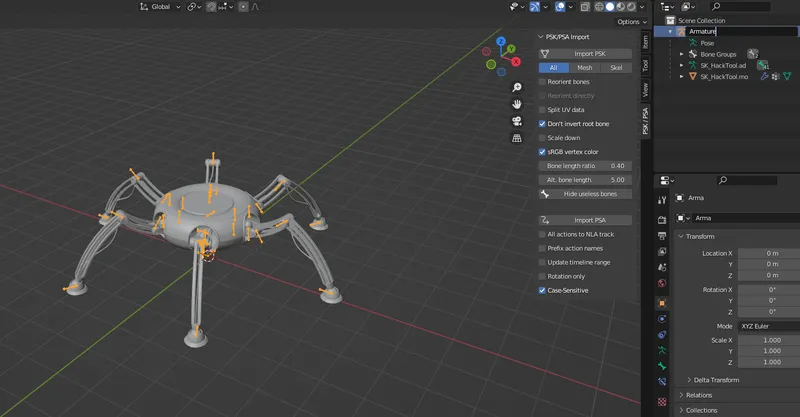Viewport: 800px width, 417px height.
Task: Toggle the camera view icon
Action: pyautogui.click(x=517, y=121)
